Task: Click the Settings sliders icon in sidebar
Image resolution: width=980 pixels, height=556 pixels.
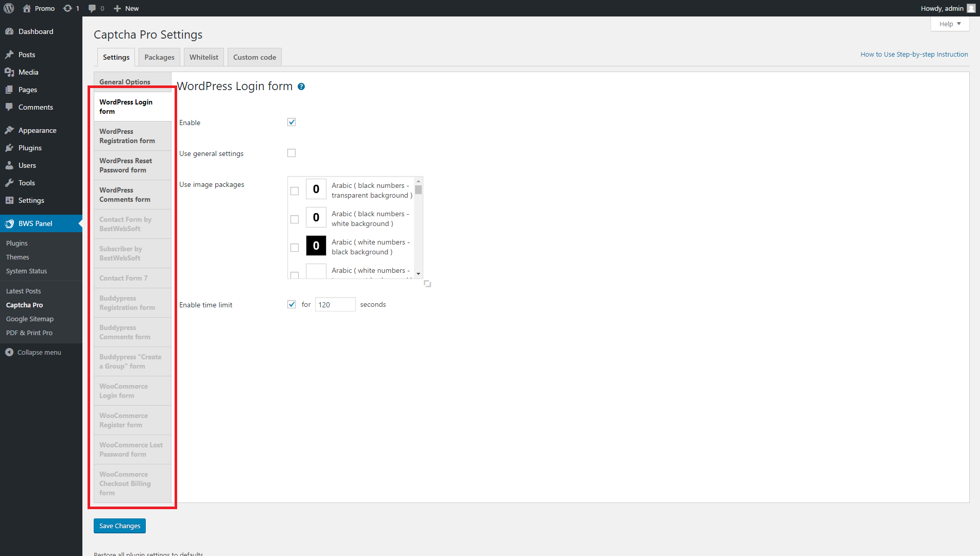Action: 9,200
